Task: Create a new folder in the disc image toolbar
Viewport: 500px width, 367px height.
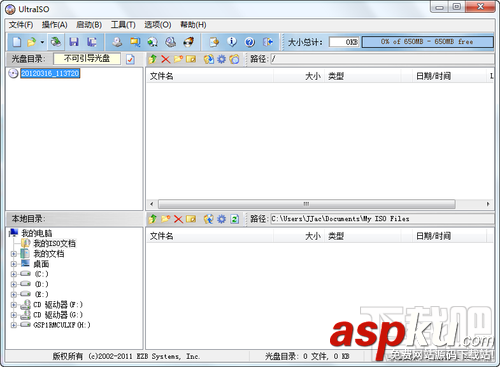Action: (x=178, y=59)
